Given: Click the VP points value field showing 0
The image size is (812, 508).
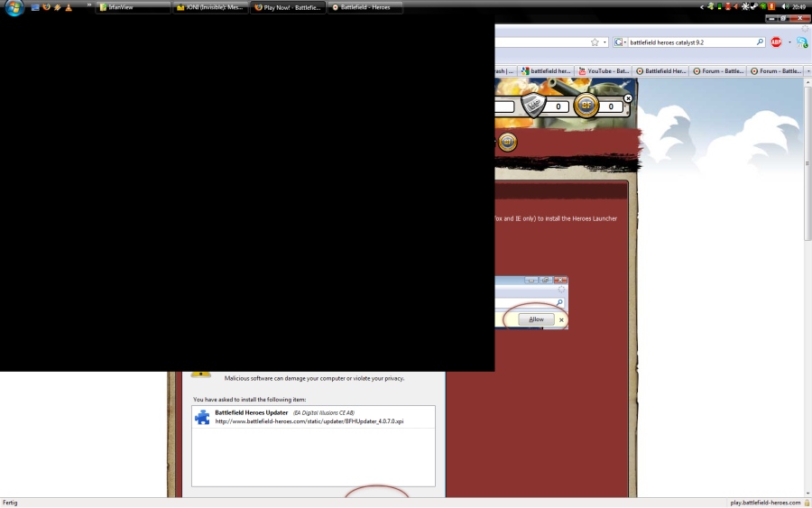Looking at the screenshot, I should point(558,106).
